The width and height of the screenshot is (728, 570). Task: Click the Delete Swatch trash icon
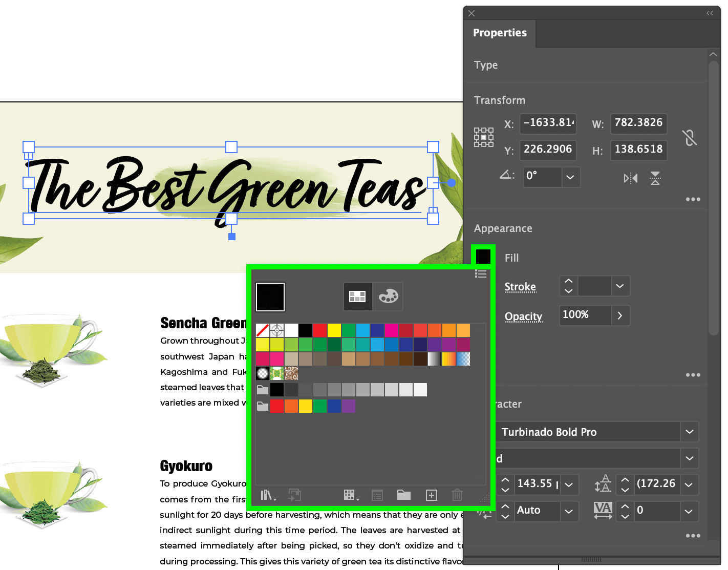point(457,495)
